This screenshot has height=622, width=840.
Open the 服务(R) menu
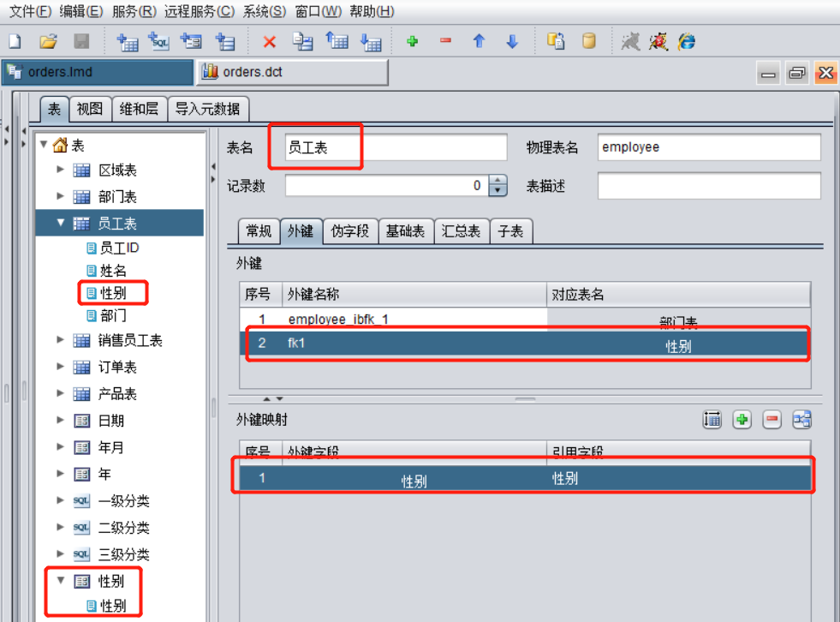point(134,11)
